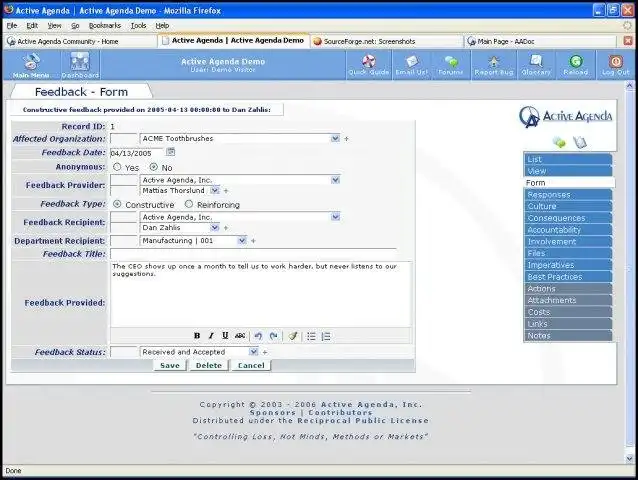Click plus icon next to Feedback Status
The width and height of the screenshot is (638, 480).
point(265,352)
